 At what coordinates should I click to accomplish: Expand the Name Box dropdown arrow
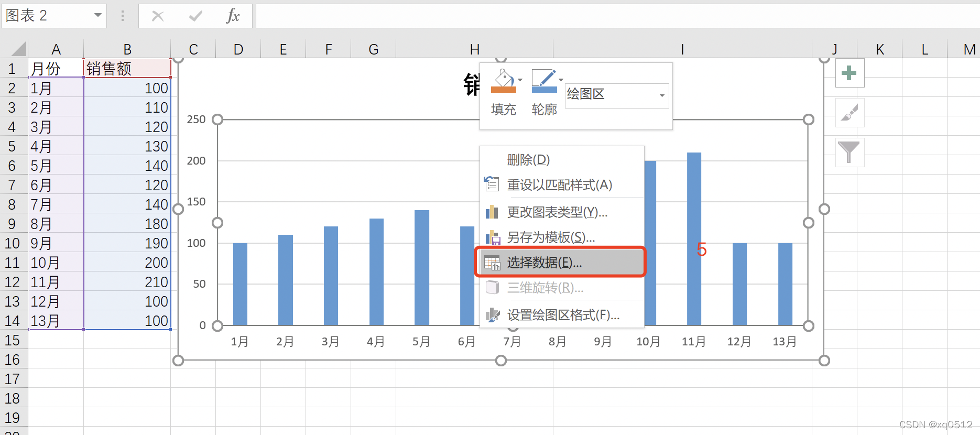point(97,15)
